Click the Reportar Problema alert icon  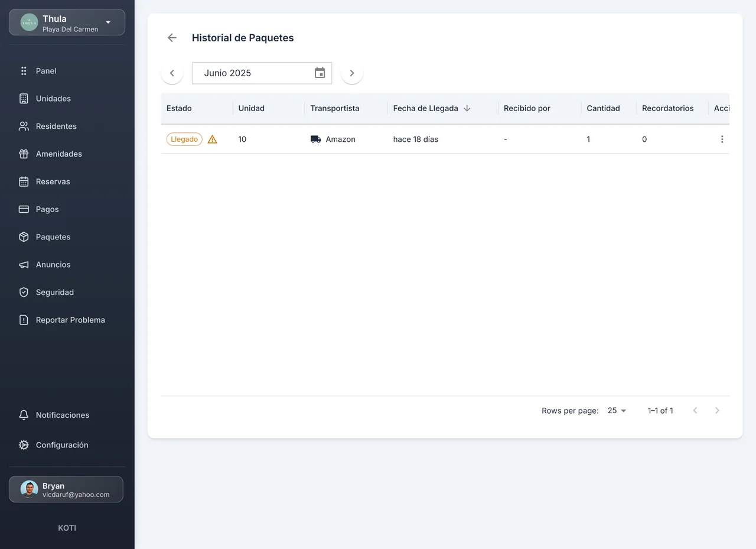[24, 320]
